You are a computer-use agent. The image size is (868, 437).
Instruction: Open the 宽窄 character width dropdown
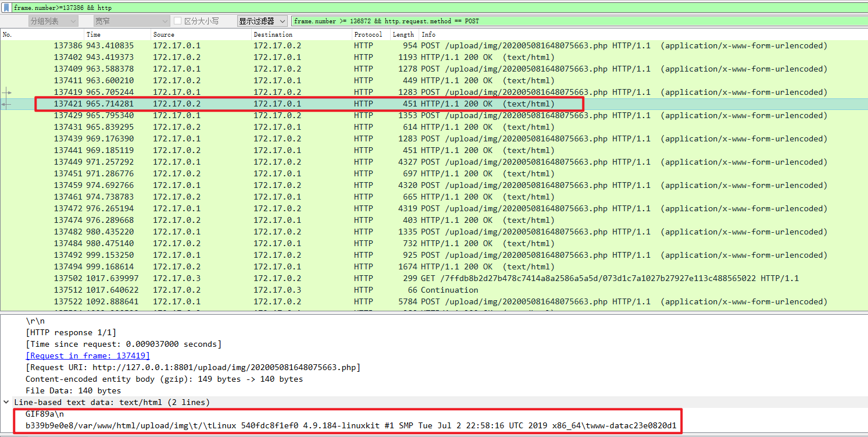tap(131, 21)
